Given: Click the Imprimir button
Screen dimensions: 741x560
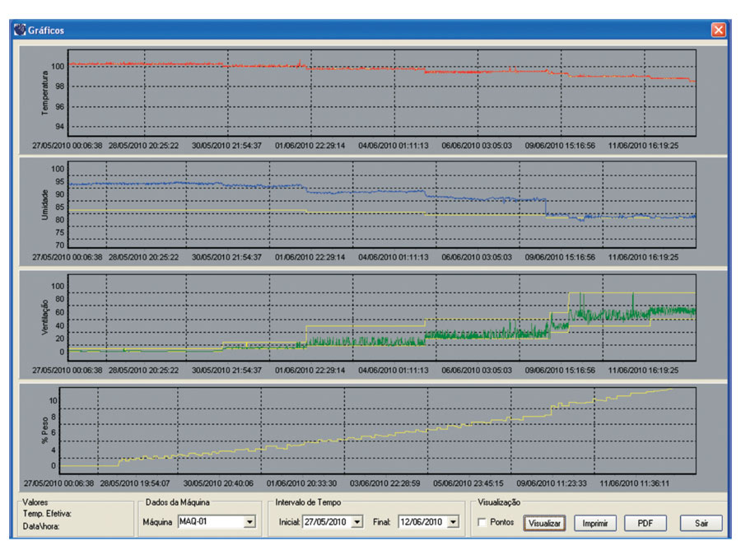Looking at the screenshot, I should point(595,523).
